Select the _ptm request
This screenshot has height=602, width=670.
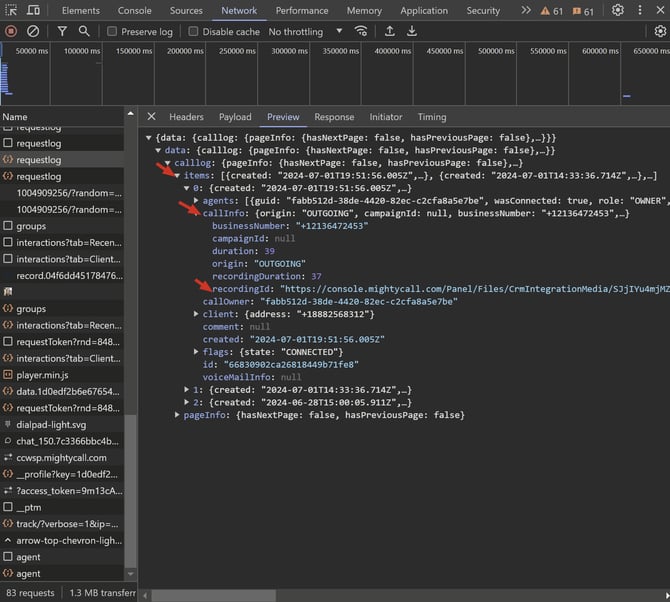click(x=62, y=508)
